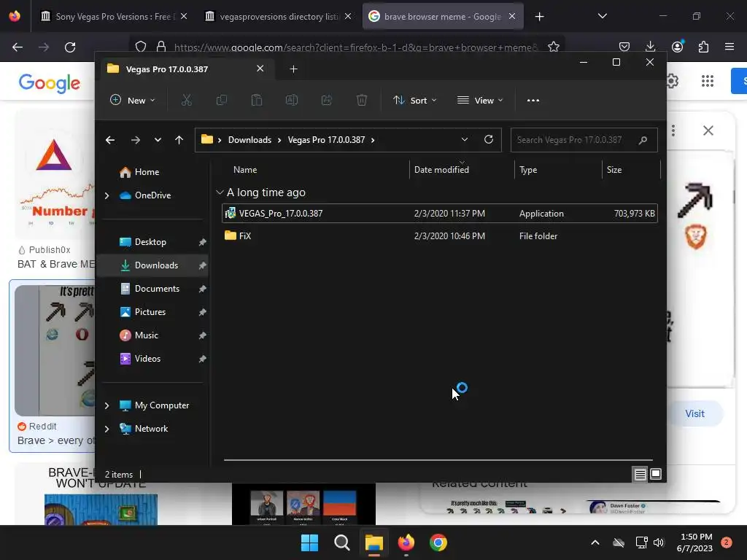Go forward in File Explorer
Image resolution: width=747 pixels, height=560 pixels.
(135, 140)
